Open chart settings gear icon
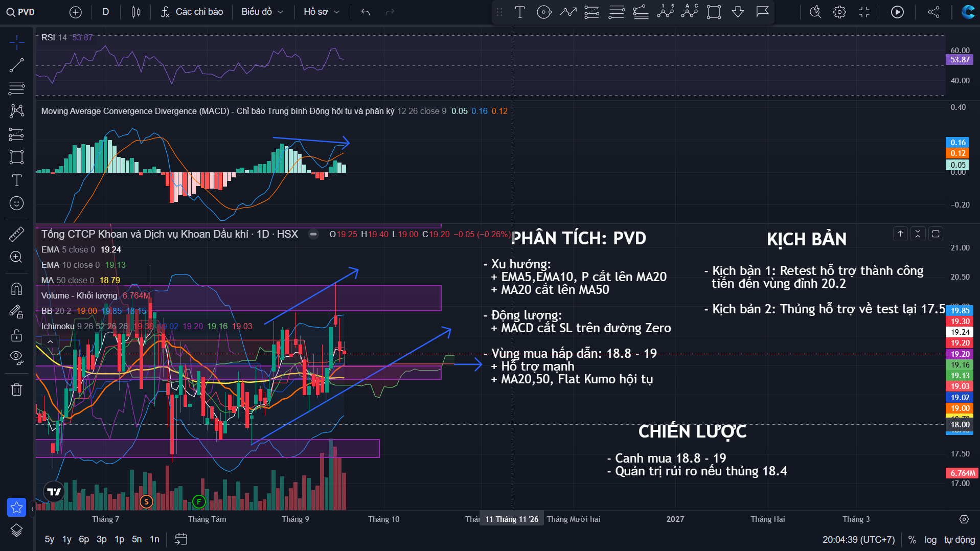980x551 pixels. click(x=839, y=12)
